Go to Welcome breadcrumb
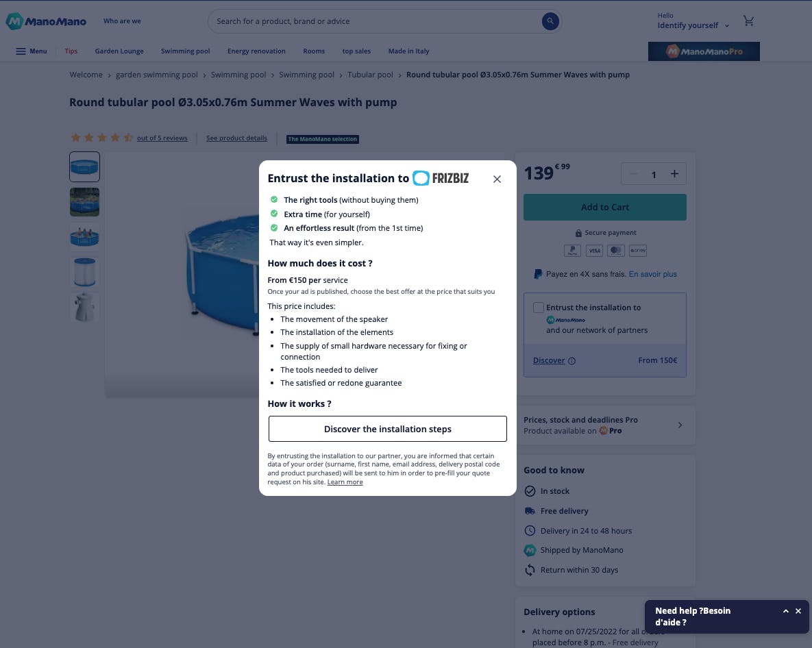The height and width of the screenshot is (648, 812). tap(86, 75)
